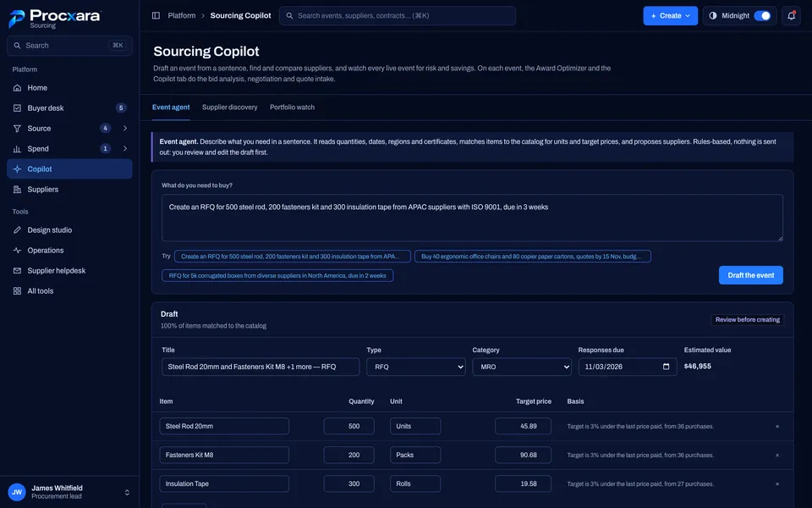
Task: Click the Home house icon
Action: (x=17, y=87)
